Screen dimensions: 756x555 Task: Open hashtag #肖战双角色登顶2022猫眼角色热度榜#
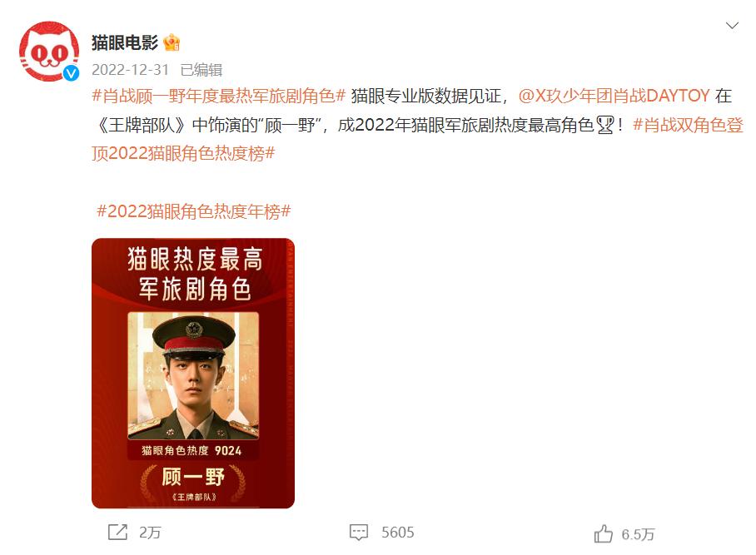tap(417, 139)
